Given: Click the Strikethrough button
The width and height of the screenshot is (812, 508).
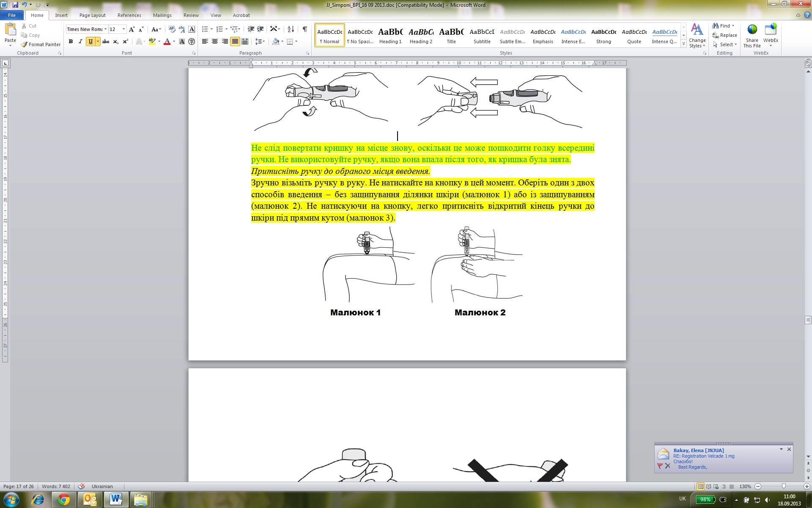Looking at the screenshot, I should tap(106, 41).
